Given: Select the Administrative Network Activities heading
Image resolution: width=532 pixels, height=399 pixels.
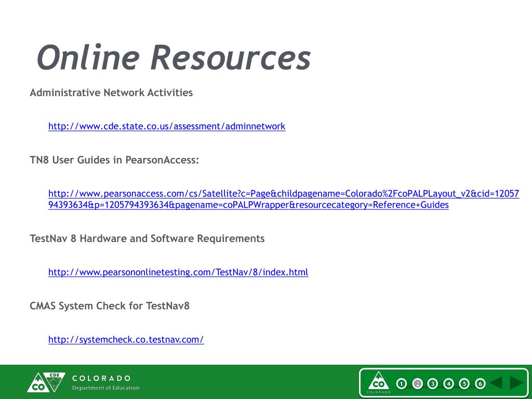Looking at the screenshot, I should click(x=111, y=92).
